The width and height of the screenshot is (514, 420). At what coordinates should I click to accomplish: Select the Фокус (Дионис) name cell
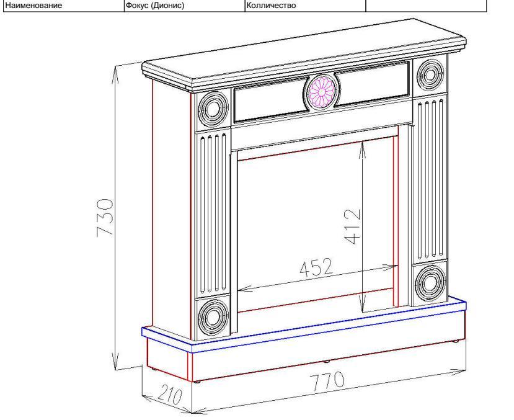click(182, 6)
